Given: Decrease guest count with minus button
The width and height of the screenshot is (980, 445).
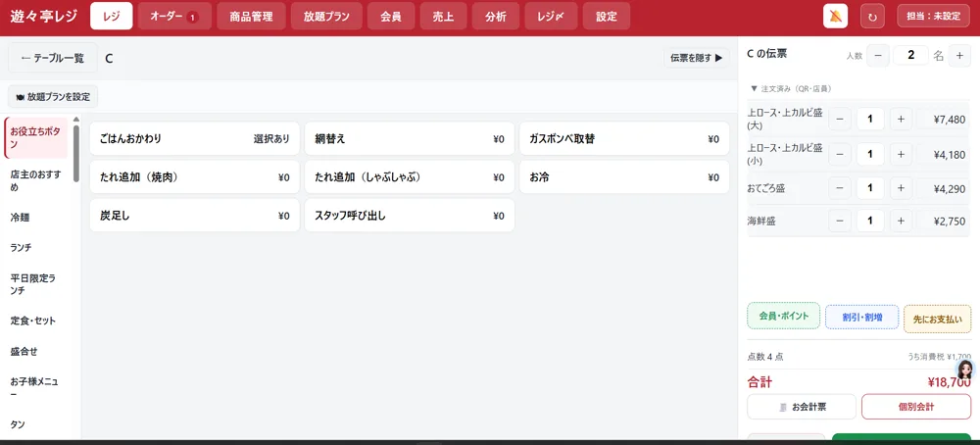Looking at the screenshot, I should [877, 55].
